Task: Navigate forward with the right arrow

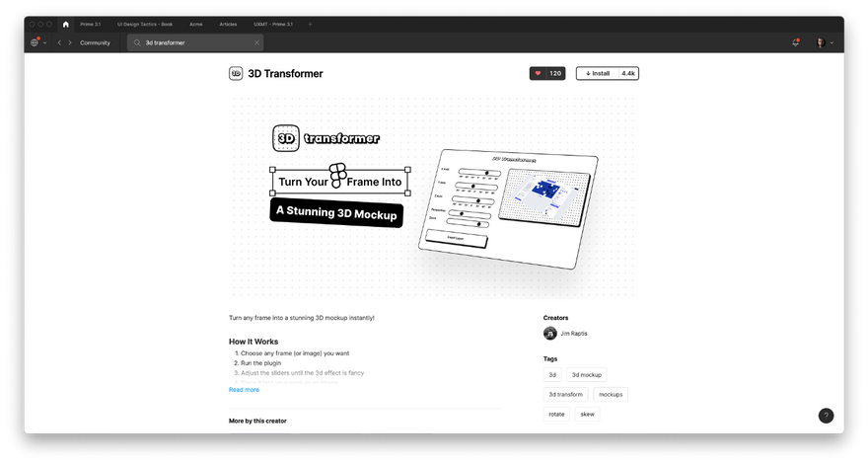Action: 70,42
